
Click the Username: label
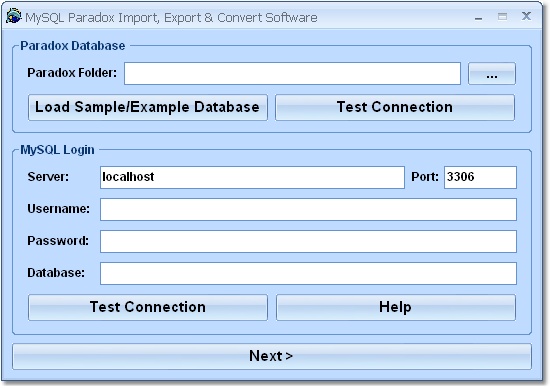(58, 209)
